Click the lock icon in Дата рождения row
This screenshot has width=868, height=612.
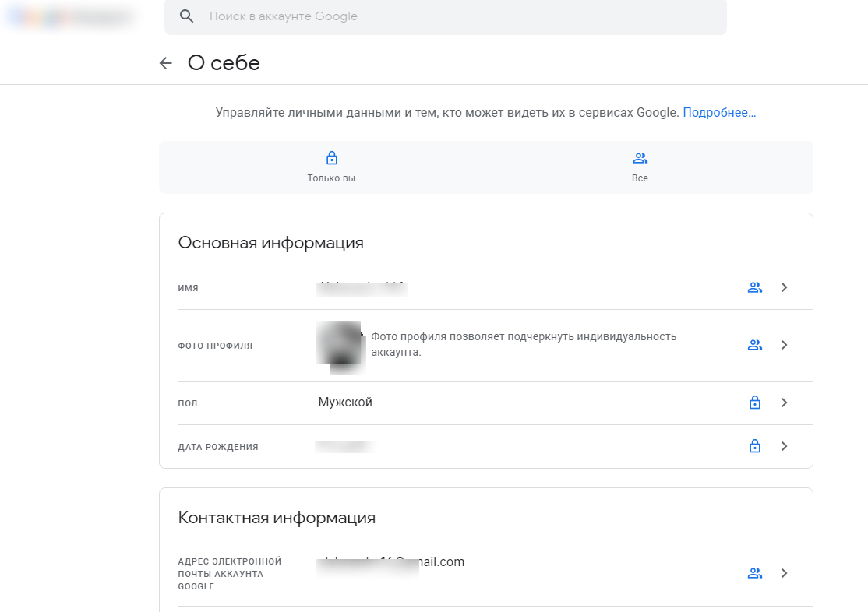coord(754,446)
